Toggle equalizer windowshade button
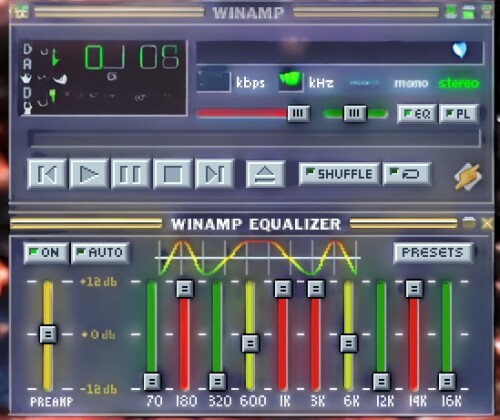Viewport: 500px width, 420px height. [469, 223]
